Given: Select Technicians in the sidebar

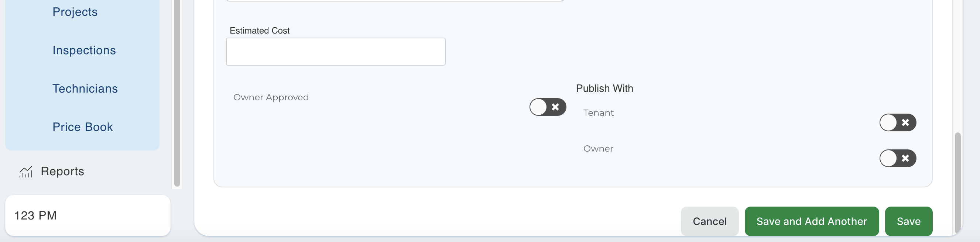Looking at the screenshot, I should 85,89.
